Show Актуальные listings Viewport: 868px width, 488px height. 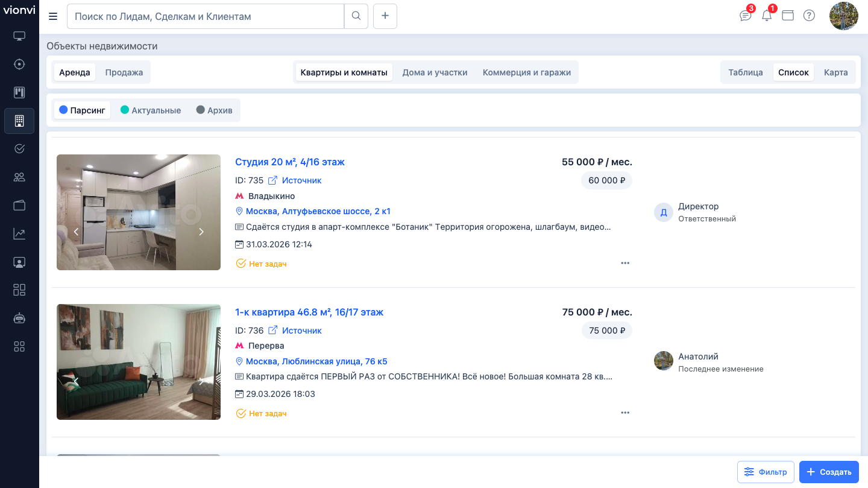tap(151, 110)
